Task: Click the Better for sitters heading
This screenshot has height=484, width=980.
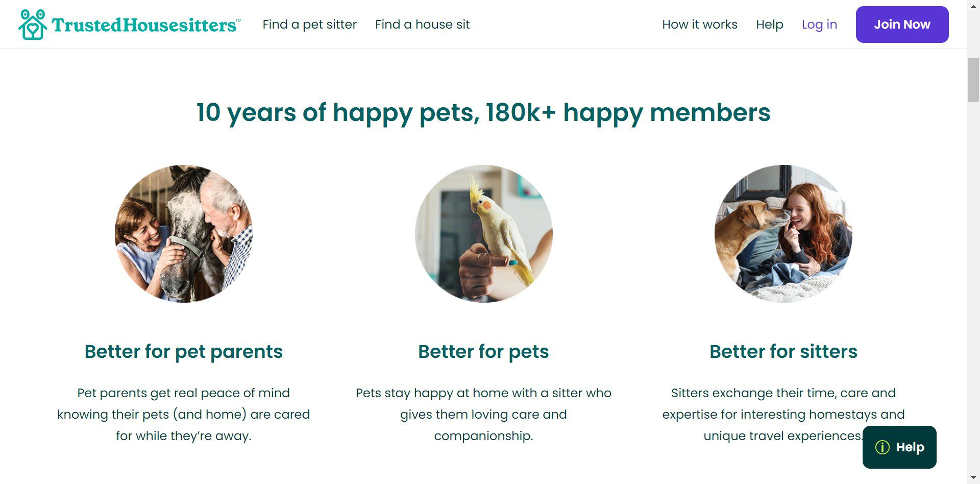Action: click(783, 352)
